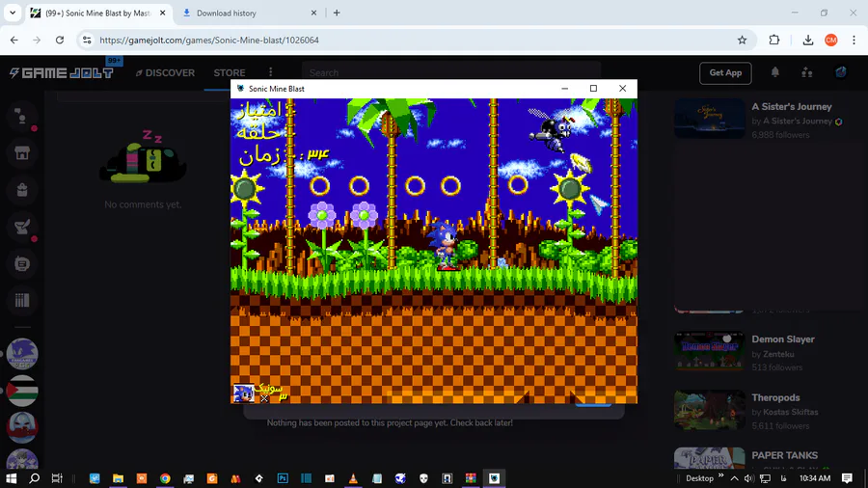This screenshot has width=868, height=488.
Task: Close the Sonic Mine Blast browser tab
Action: coord(162,13)
